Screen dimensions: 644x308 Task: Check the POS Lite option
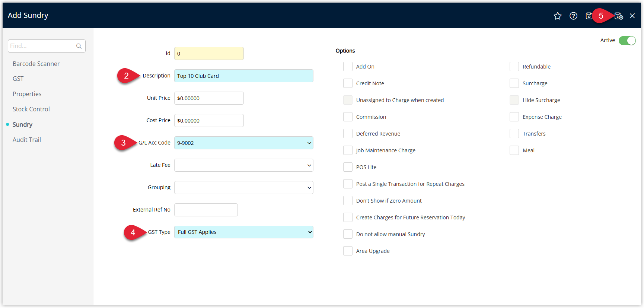click(348, 167)
